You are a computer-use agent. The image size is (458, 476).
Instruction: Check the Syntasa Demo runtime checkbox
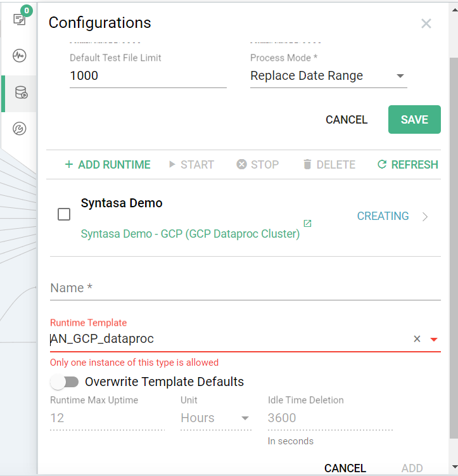click(x=64, y=215)
